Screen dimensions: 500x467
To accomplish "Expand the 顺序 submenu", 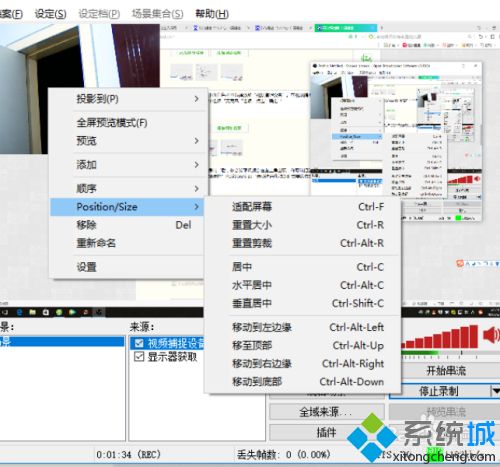I will pyautogui.click(x=127, y=189).
